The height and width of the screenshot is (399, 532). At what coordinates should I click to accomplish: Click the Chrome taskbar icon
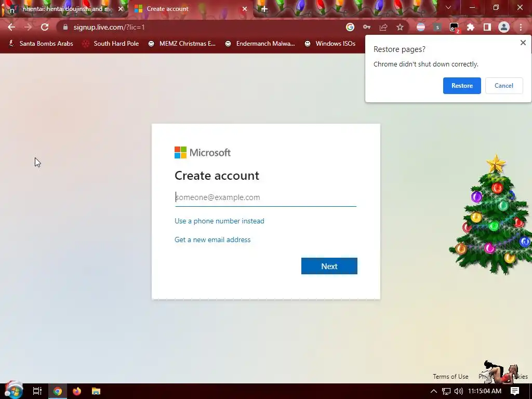coord(58,391)
